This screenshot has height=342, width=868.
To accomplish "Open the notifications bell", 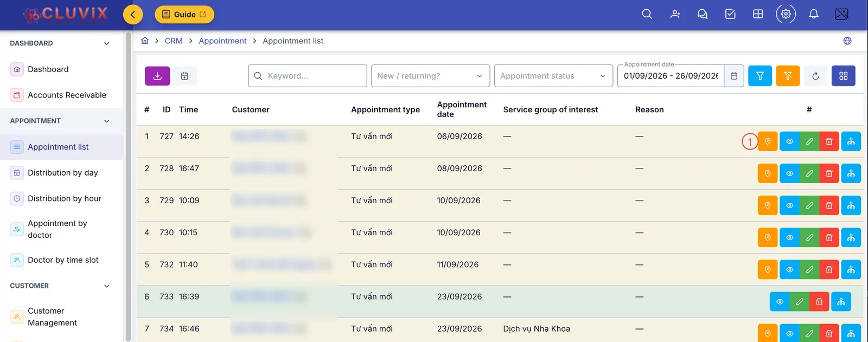I will [814, 14].
